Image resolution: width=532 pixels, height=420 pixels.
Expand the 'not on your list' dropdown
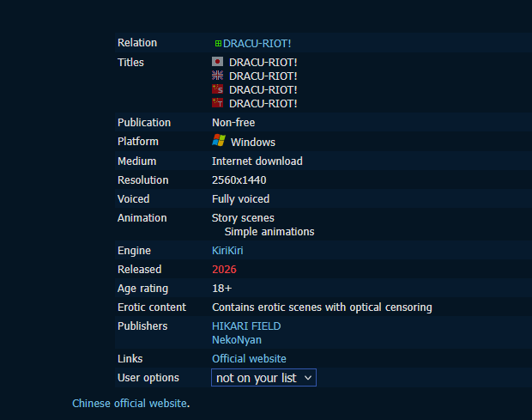[263, 378]
